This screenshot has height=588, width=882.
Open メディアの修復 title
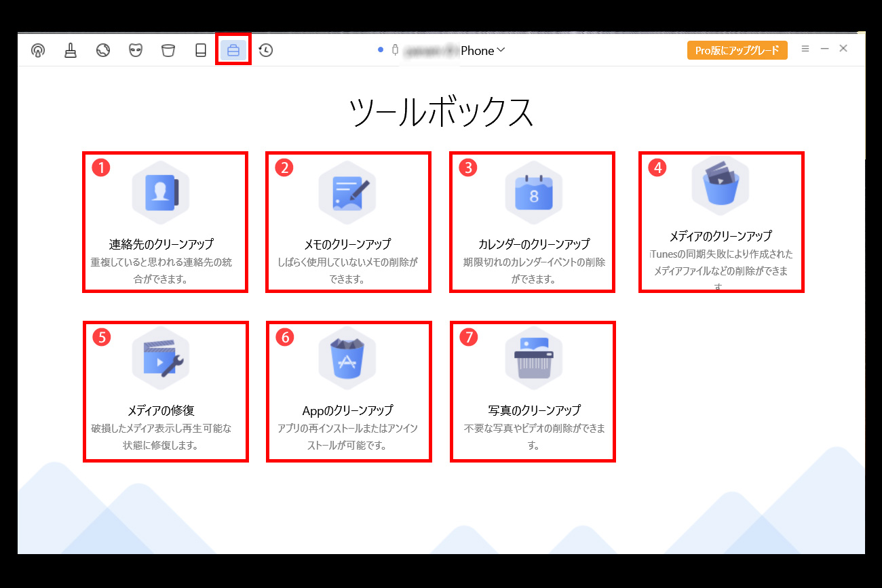161,410
